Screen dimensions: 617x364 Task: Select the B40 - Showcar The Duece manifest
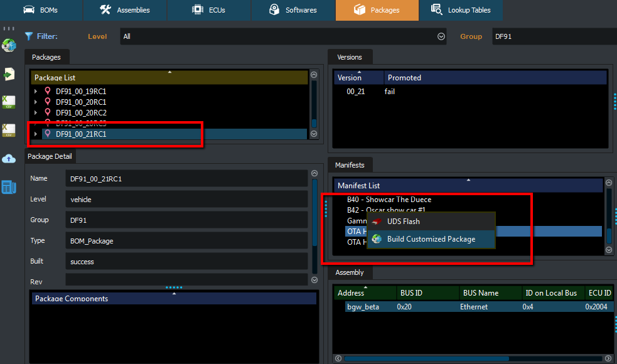[x=389, y=200]
